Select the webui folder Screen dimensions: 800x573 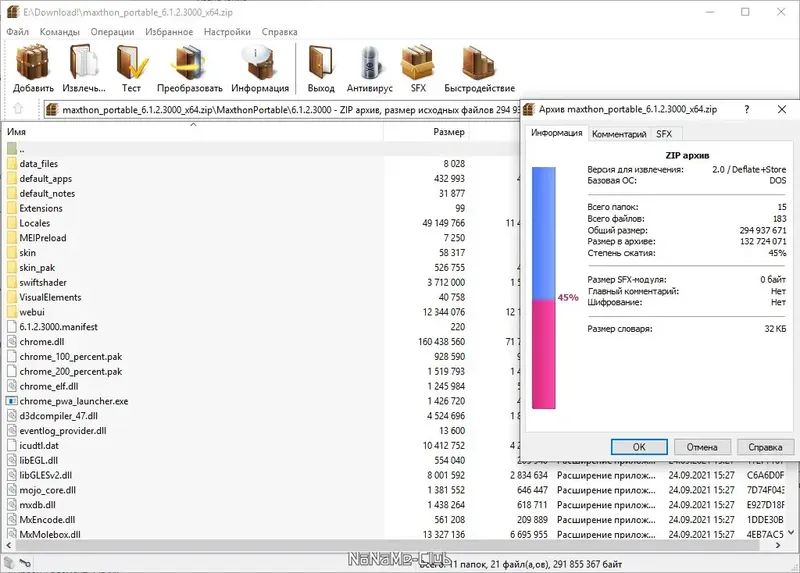tap(32, 312)
